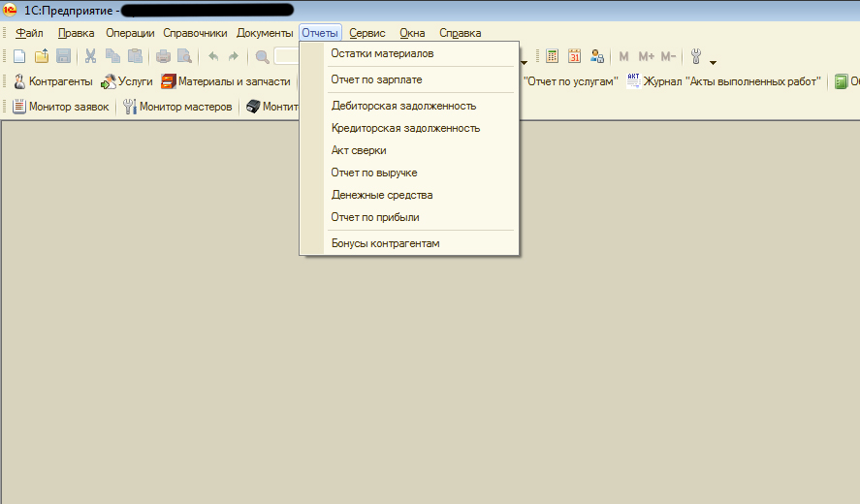This screenshot has height=504, width=860.
Task: Open Услуги from the toolbar
Action: [x=127, y=81]
